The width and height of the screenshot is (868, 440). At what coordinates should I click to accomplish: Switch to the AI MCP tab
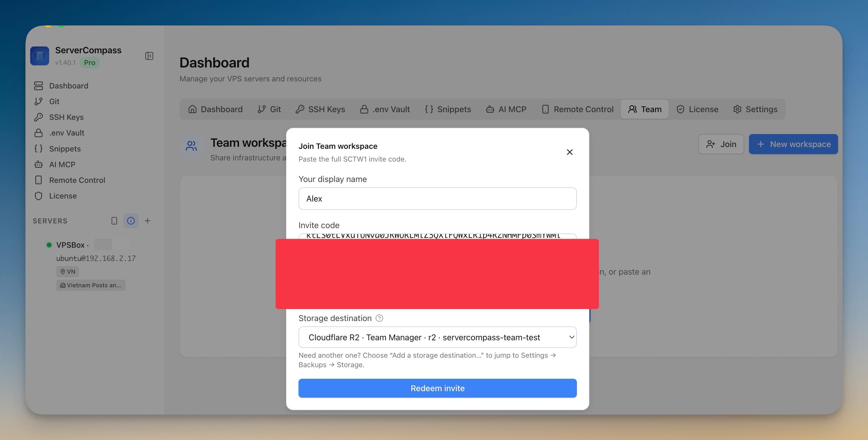pos(506,109)
